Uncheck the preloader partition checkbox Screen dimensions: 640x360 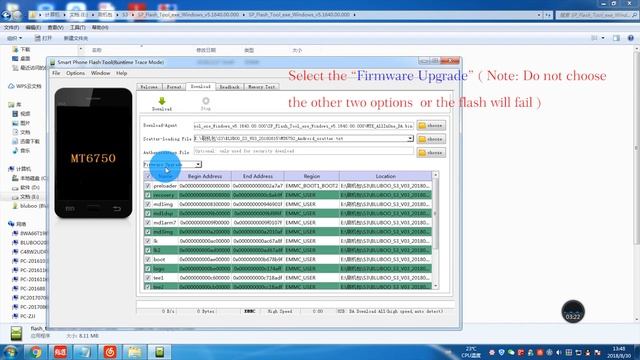tap(148, 186)
